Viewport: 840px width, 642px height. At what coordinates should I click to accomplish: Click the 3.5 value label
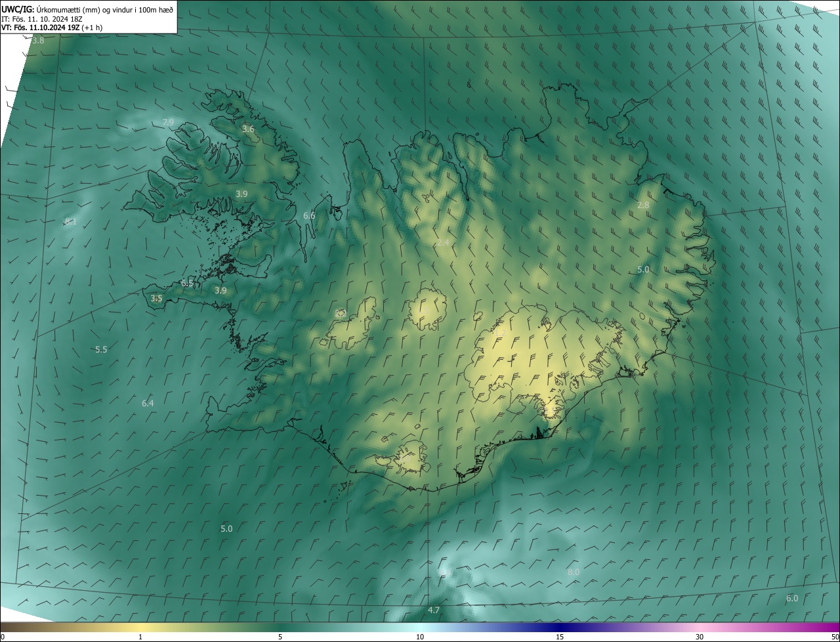pyautogui.click(x=156, y=299)
